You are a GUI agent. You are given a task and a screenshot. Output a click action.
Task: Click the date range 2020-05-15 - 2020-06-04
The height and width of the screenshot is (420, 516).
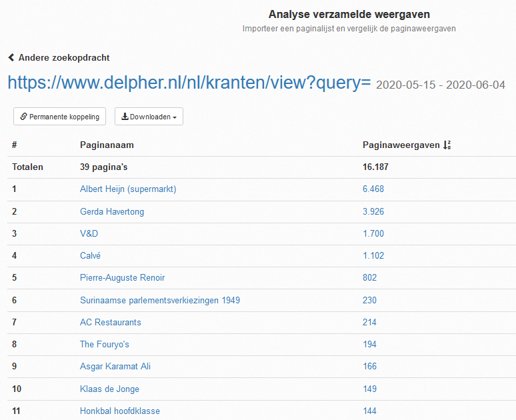441,85
